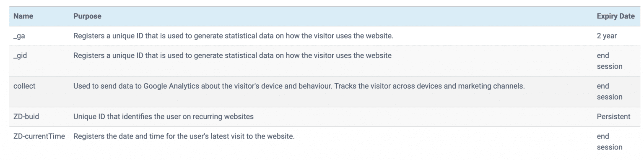Click the ZD-buid recurring websites description
Image resolution: width=644 pixels, height=160 pixels.
(x=164, y=117)
